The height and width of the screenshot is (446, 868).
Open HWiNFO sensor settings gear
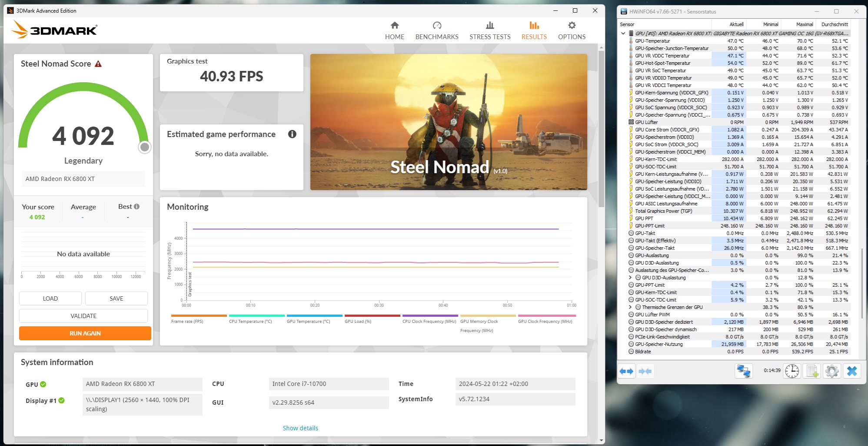(831, 371)
